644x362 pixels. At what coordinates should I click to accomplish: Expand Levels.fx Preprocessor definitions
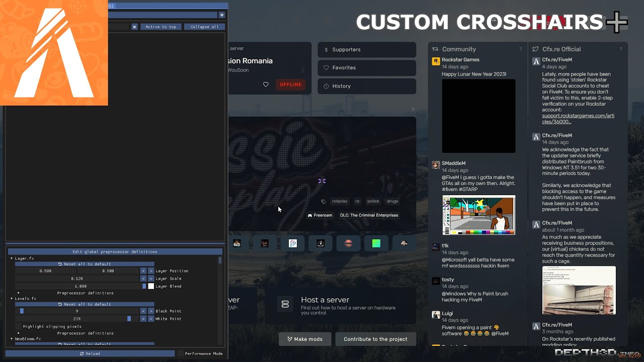click(19, 333)
